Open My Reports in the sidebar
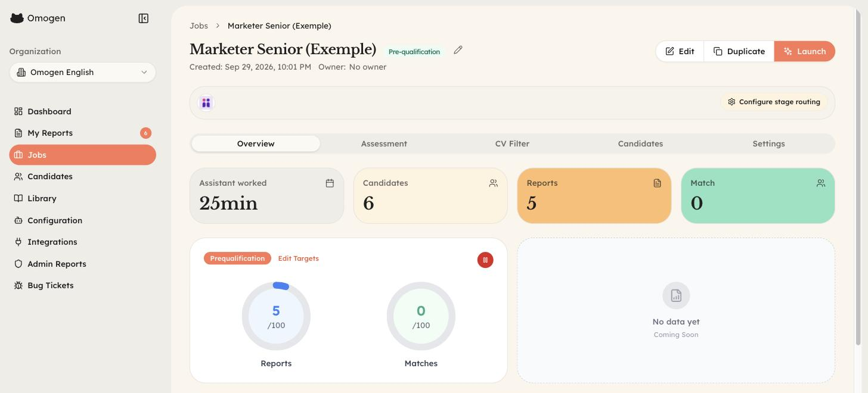This screenshot has width=868, height=393. click(x=82, y=133)
